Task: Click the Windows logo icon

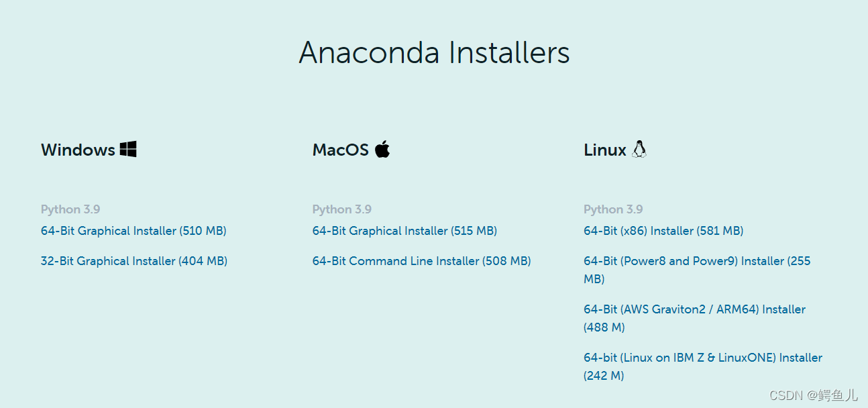Action: pos(128,149)
